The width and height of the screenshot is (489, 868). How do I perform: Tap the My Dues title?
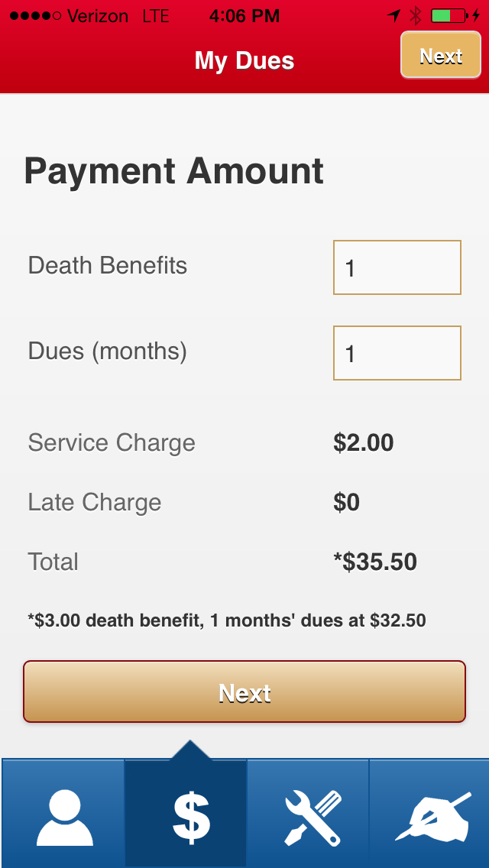point(244,61)
